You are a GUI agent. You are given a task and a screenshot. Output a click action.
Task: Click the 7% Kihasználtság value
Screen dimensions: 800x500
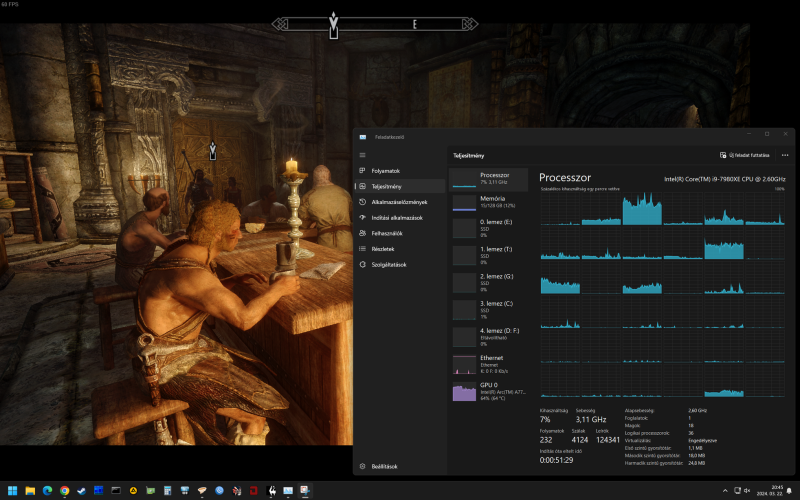(545, 419)
